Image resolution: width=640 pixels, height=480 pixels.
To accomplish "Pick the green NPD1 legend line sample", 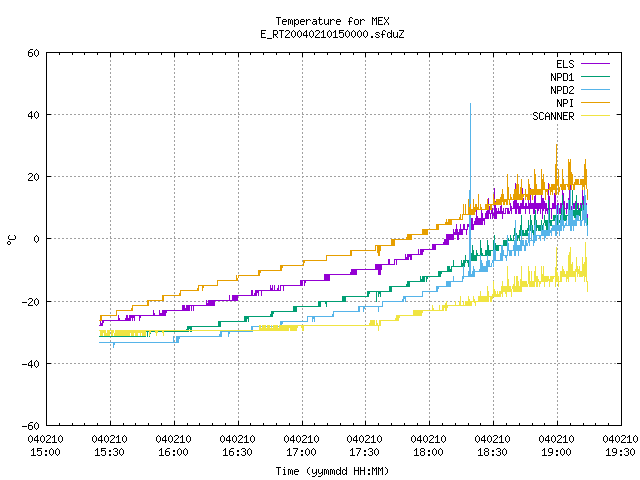I will (x=595, y=77).
